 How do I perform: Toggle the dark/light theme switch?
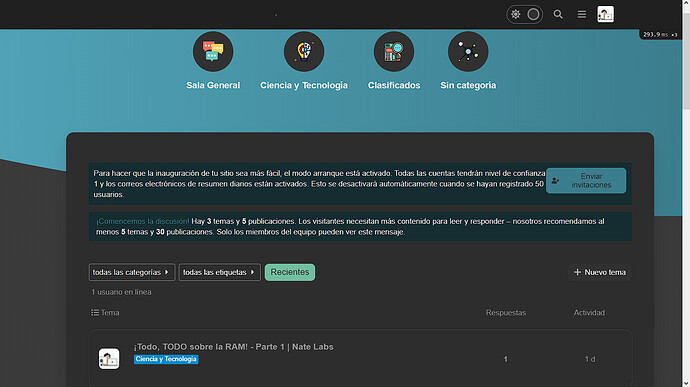[525, 14]
